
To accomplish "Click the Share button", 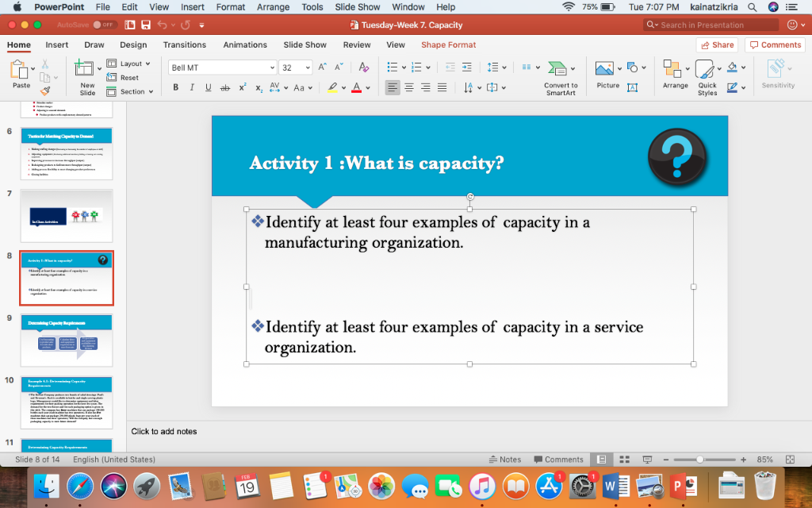I will coord(716,44).
